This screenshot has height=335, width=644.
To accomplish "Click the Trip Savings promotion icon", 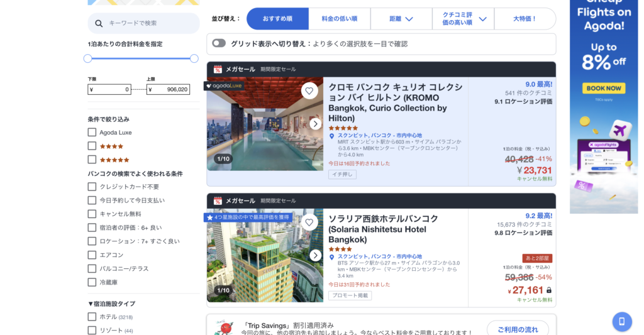I will pos(224,328).
